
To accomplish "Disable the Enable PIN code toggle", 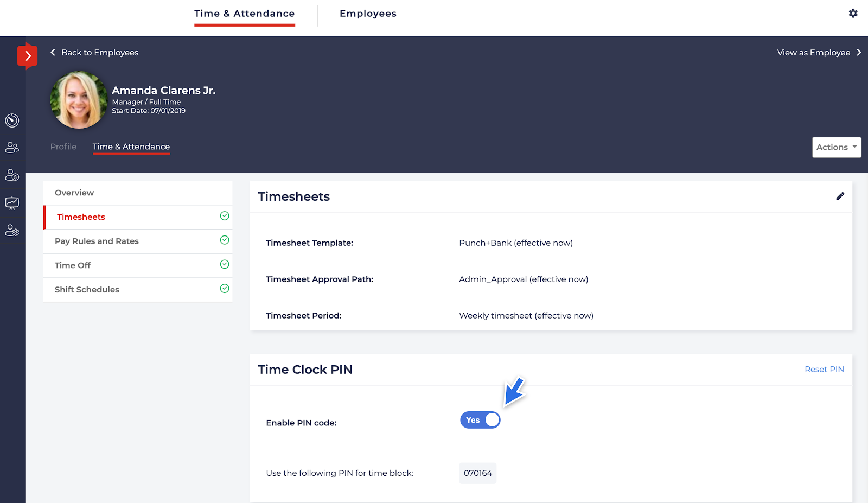I will [480, 419].
